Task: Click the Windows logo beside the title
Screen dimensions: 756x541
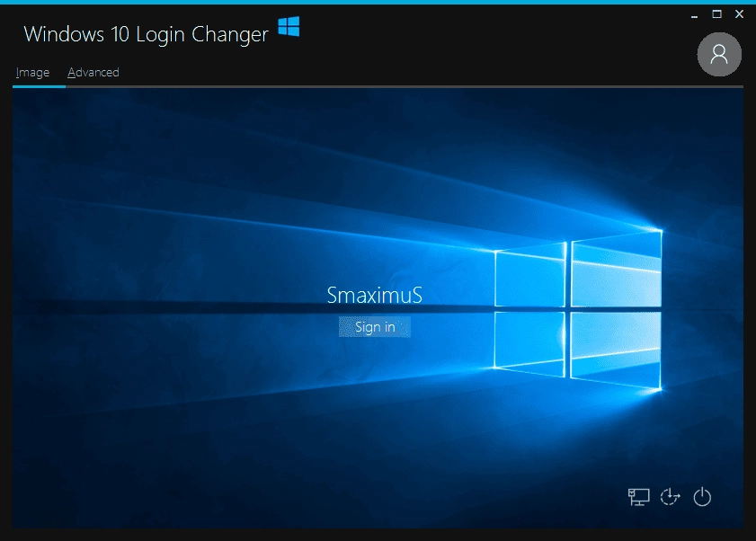Action: [x=289, y=27]
